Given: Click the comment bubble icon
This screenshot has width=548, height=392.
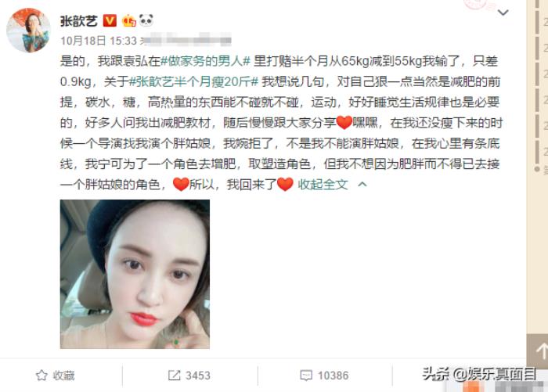Looking at the screenshot, I should click(x=306, y=376).
